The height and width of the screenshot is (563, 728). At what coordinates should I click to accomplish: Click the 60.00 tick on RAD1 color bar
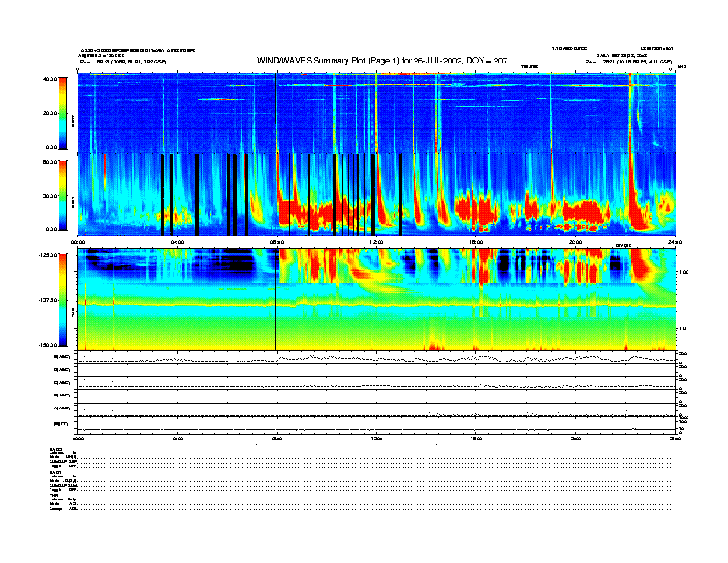click(50, 162)
